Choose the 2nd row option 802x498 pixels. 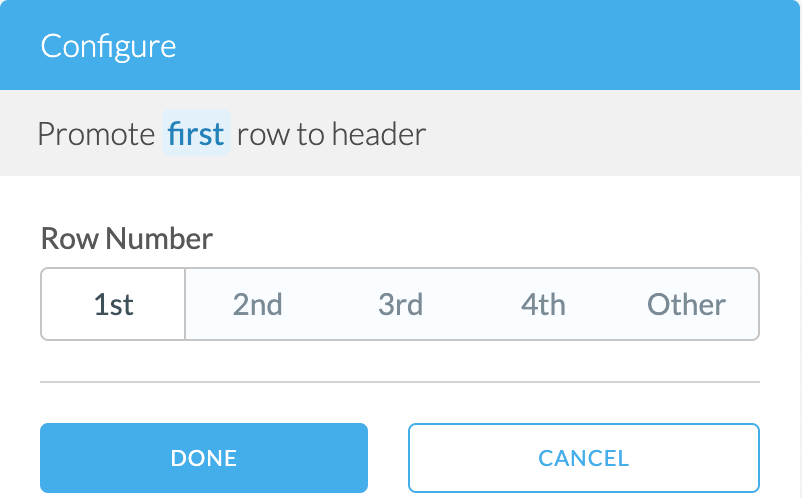257,304
